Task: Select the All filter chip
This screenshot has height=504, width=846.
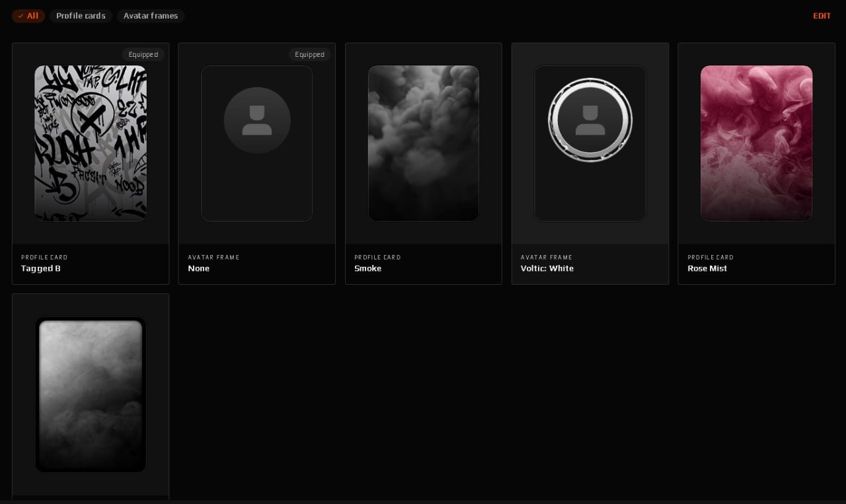Action: (28, 16)
